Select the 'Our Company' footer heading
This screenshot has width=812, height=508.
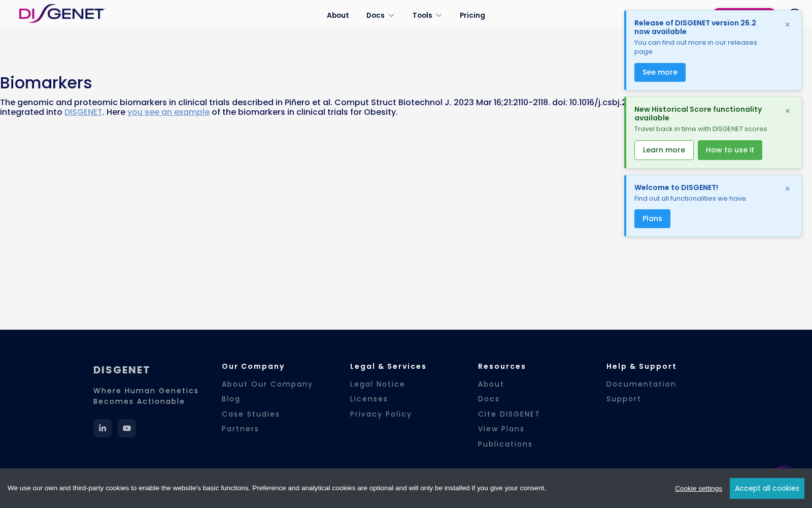[253, 366]
